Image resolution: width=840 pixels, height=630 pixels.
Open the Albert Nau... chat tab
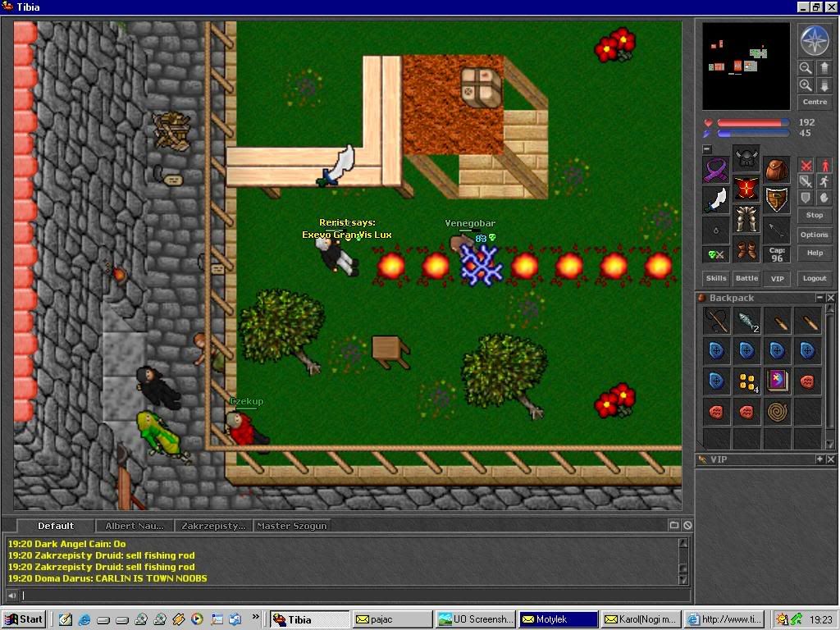[x=135, y=526]
